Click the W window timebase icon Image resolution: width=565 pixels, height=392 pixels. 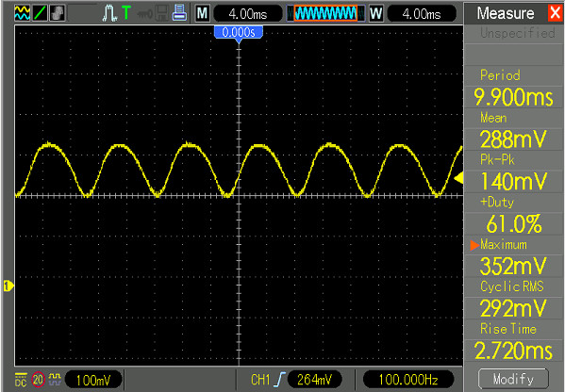tap(375, 14)
